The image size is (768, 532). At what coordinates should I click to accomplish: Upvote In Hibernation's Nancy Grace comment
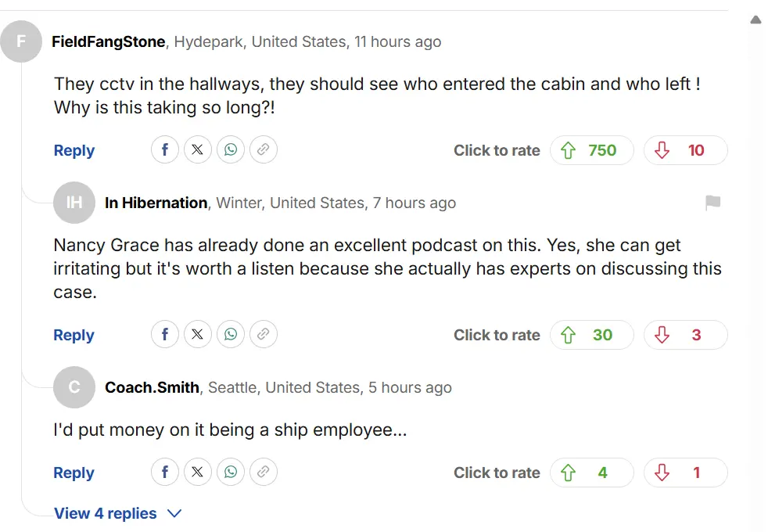(591, 335)
